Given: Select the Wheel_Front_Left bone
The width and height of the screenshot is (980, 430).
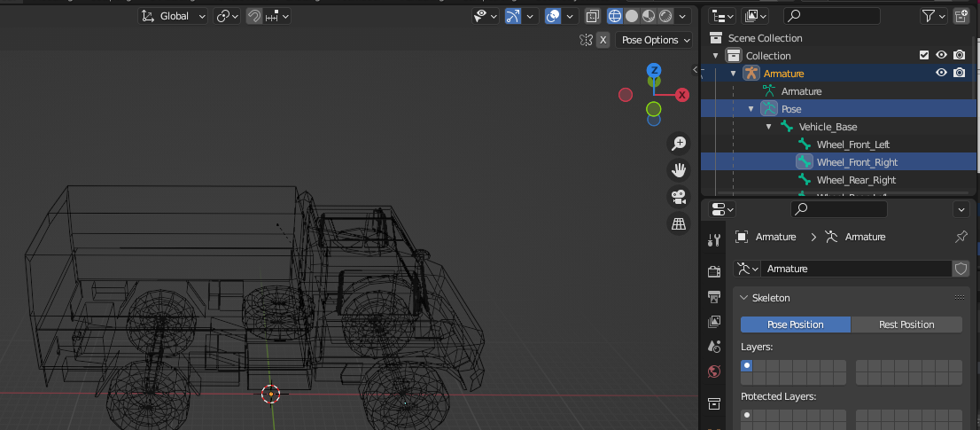Looking at the screenshot, I should 853,145.
